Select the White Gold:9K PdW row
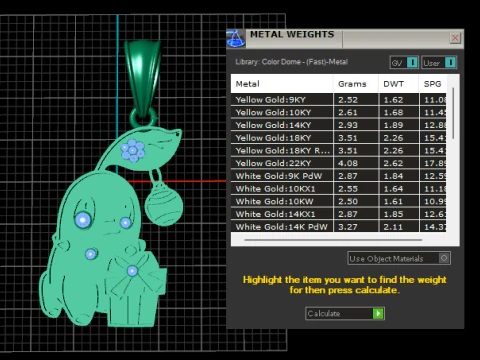Image resolution: width=480 pixels, height=360 pixels. tap(339, 176)
